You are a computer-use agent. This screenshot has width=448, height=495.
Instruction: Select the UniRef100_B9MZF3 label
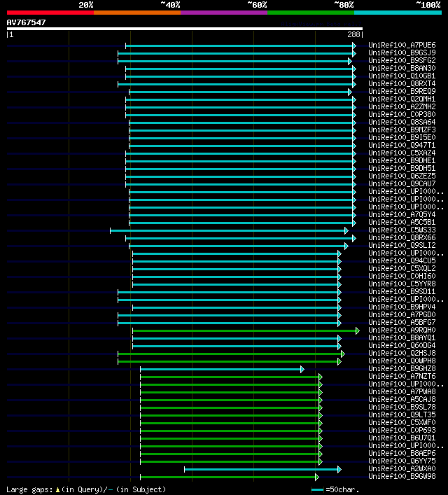pyautogui.click(x=402, y=130)
